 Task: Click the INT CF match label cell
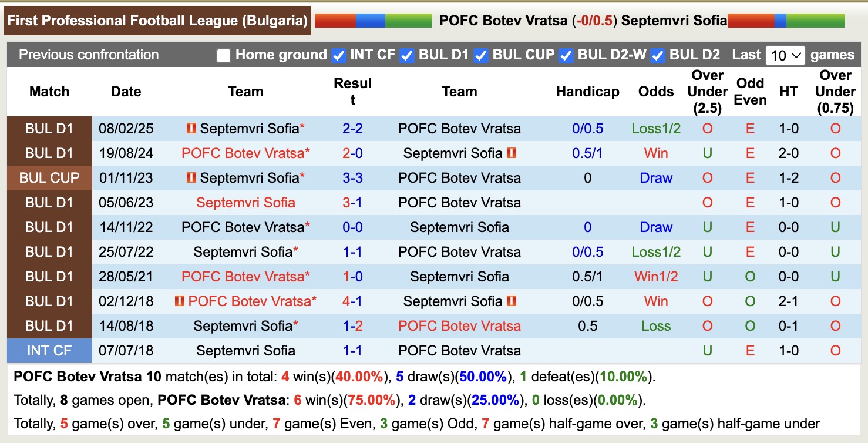coord(49,350)
